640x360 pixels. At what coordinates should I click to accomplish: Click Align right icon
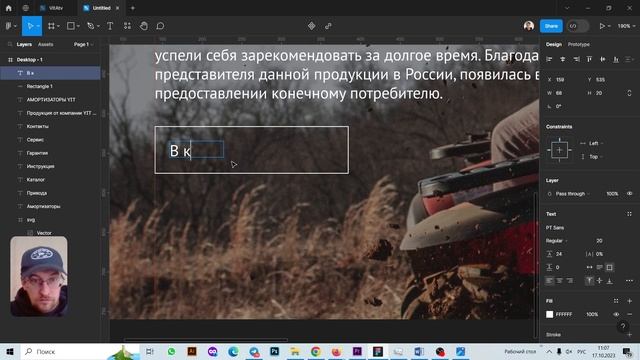(576, 60)
